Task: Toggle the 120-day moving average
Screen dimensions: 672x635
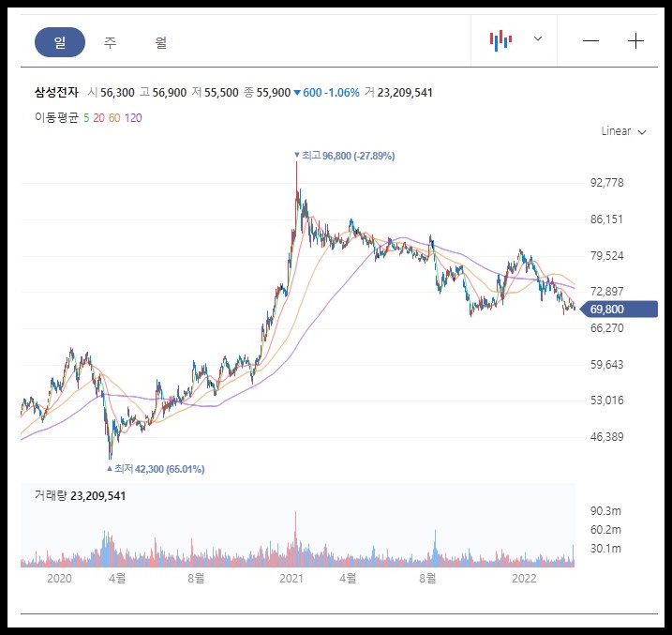Action: tap(133, 118)
